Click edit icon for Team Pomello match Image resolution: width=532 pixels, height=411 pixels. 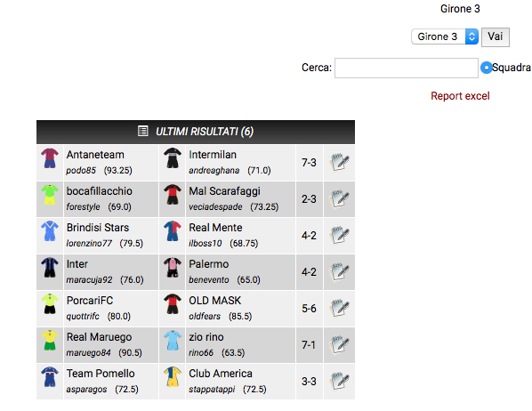(x=339, y=381)
